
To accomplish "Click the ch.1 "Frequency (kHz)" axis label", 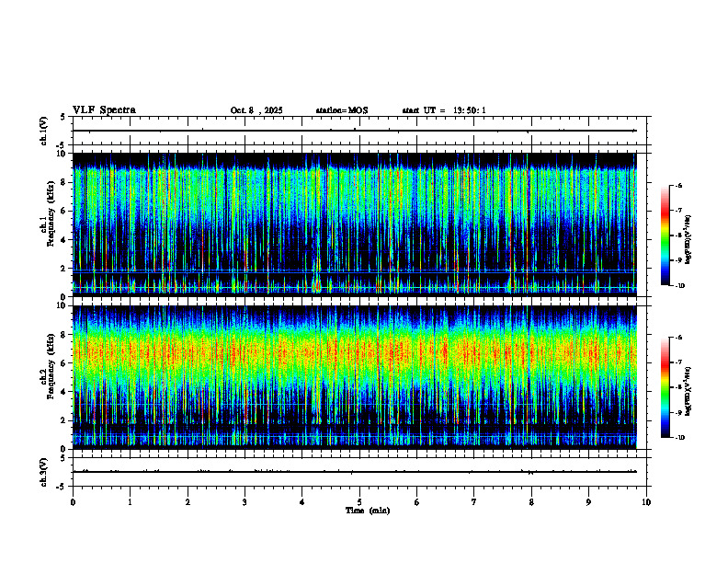I will click(x=51, y=213).
